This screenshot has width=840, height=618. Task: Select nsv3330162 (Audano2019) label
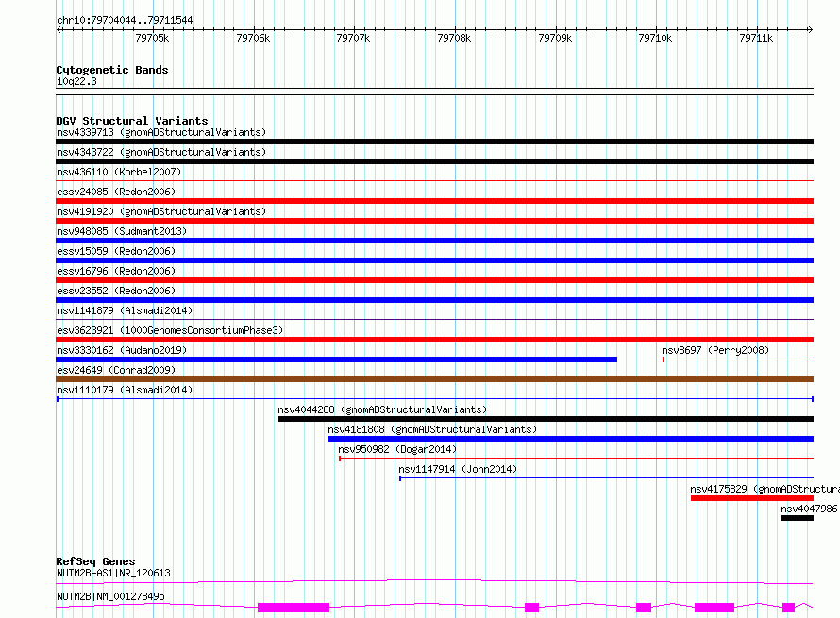click(122, 350)
